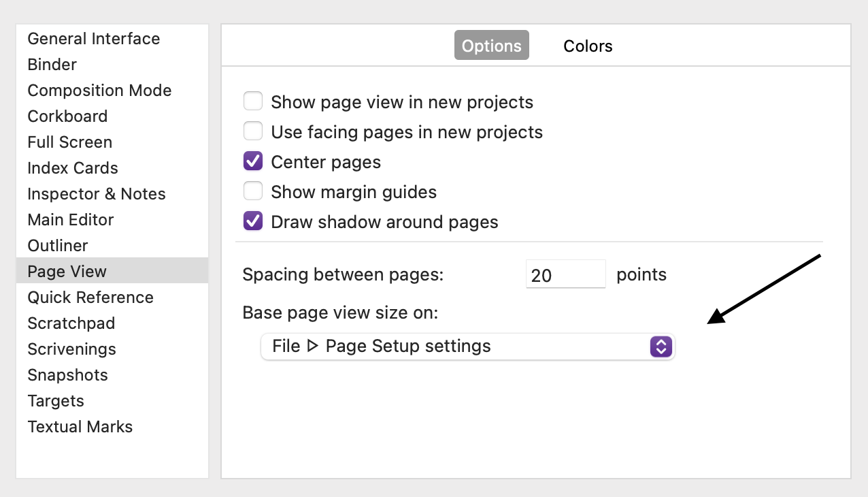Go to Corkboard appearance settings
Viewport: 868px width, 497px height.
coord(112,116)
